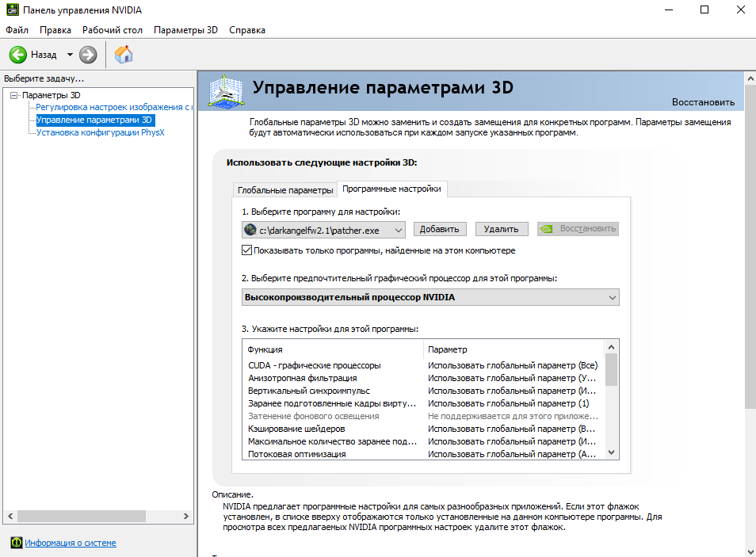Viewport: 756px width, 557px height.
Task: Click task tree scroll-right arrow
Action: tap(186, 516)
